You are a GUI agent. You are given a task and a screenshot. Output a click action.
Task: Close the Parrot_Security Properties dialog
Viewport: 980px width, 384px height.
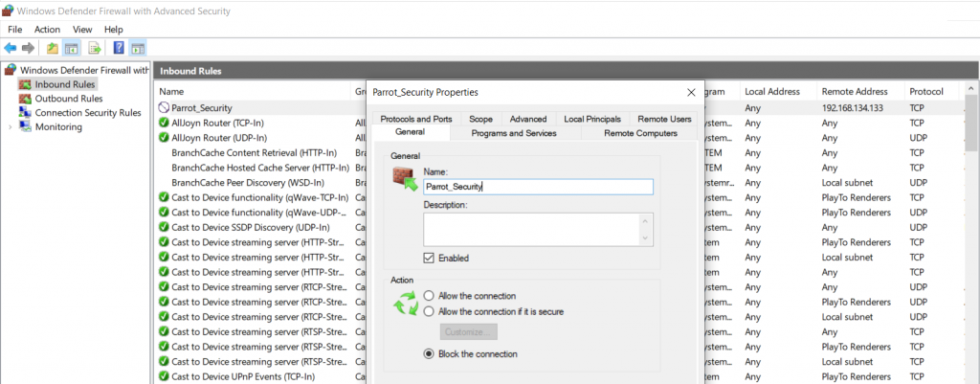[x=691, y=93]
